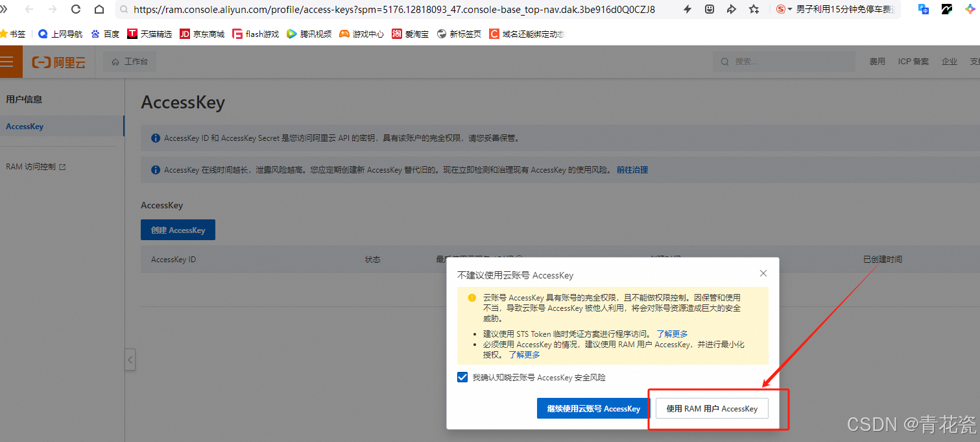
Task: Click the browser back arrow
Action: coord(29,9)
